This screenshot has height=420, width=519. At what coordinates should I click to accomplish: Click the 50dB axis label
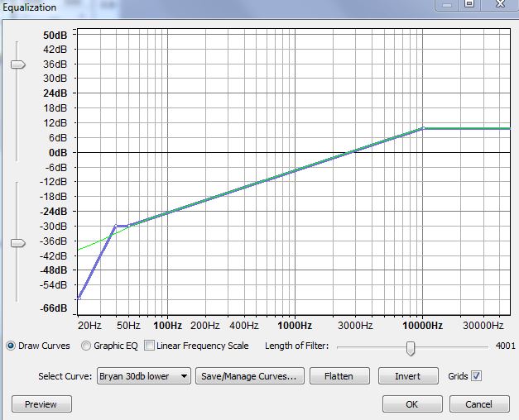point(55,35)
